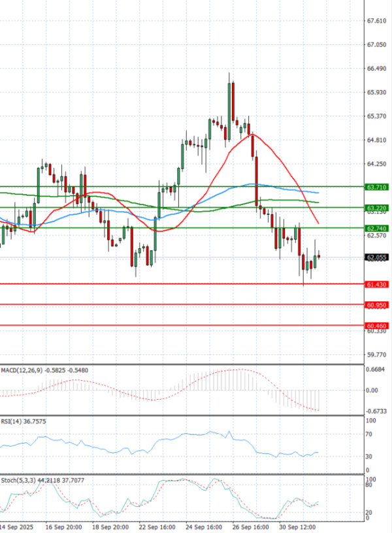
Task: Click the 24 Sep 16:00 time label
Action: 204,526
